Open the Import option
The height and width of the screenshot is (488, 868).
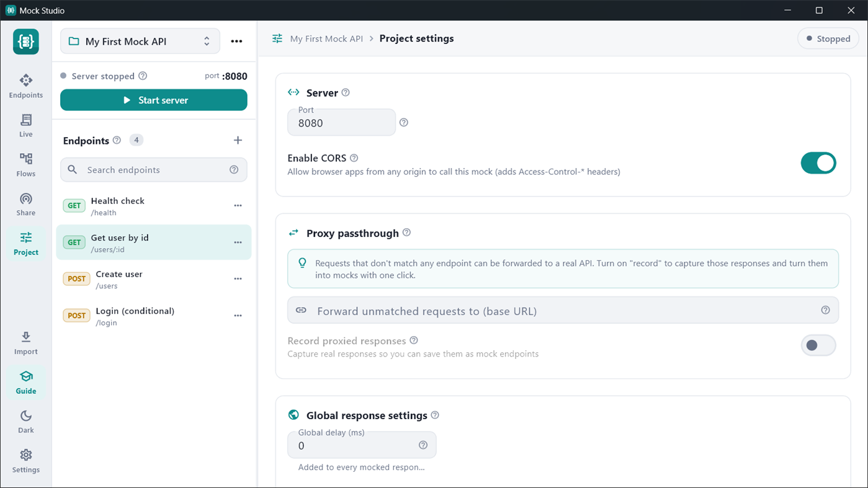point(26,343)
